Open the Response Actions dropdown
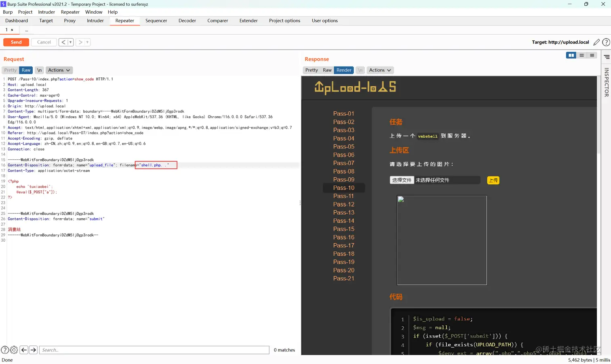 [380, 70]
